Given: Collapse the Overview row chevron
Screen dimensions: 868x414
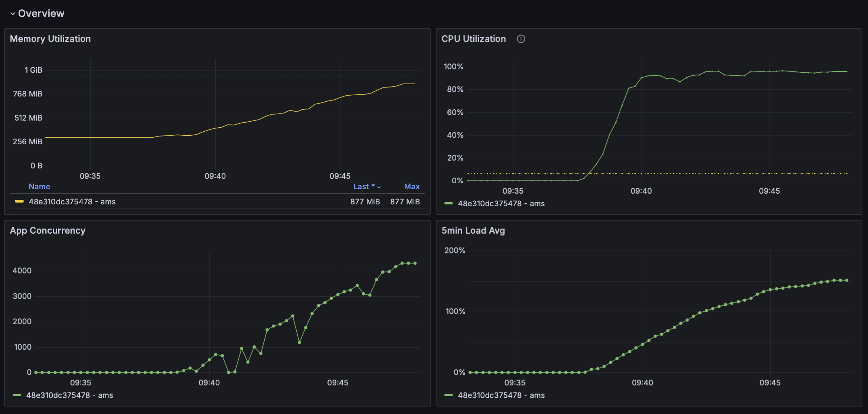Looking at the screenshot, I should 13,14.
